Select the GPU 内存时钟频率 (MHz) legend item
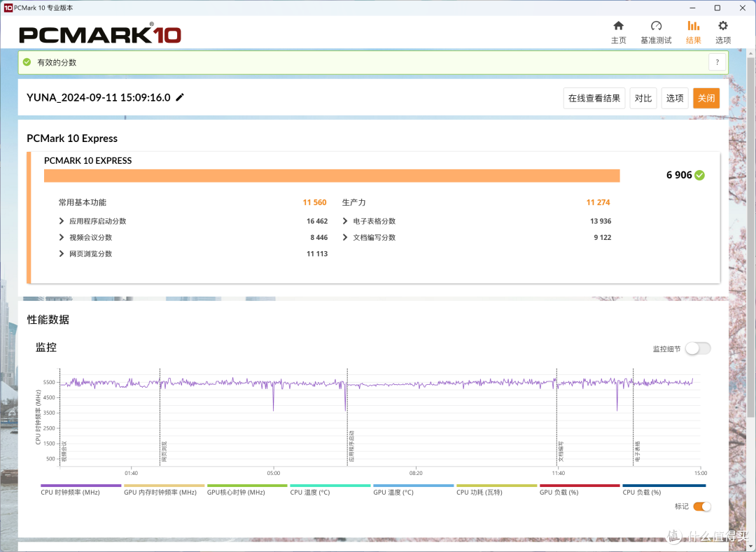Image resolution: width=756 pixels, height=552 pixels. (x=164, y=490)
